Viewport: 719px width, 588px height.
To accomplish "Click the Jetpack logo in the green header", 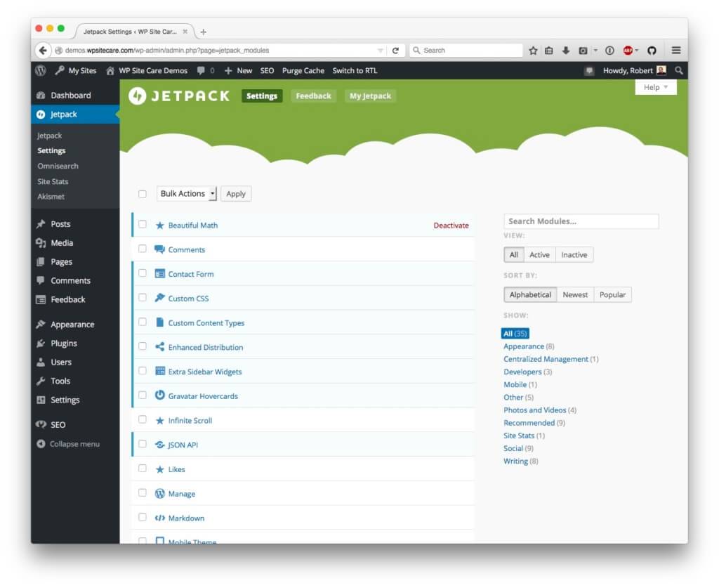I will [x=179, y=96].
